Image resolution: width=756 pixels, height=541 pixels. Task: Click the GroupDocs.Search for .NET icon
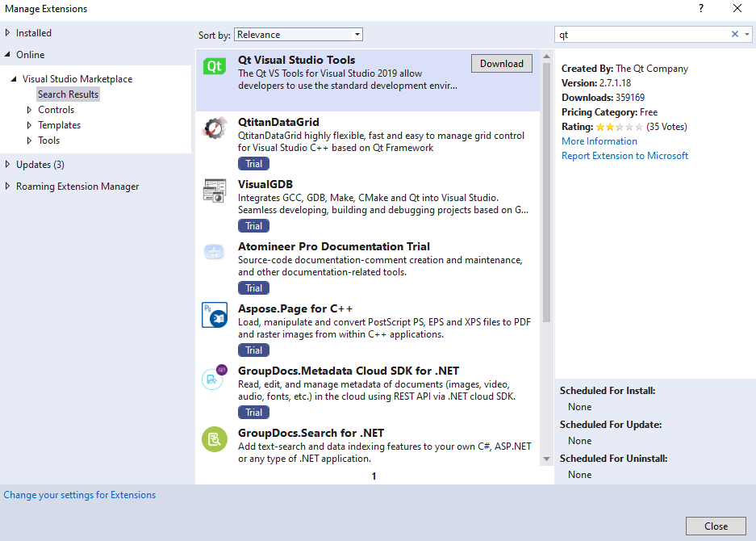(x=215, y=439)
